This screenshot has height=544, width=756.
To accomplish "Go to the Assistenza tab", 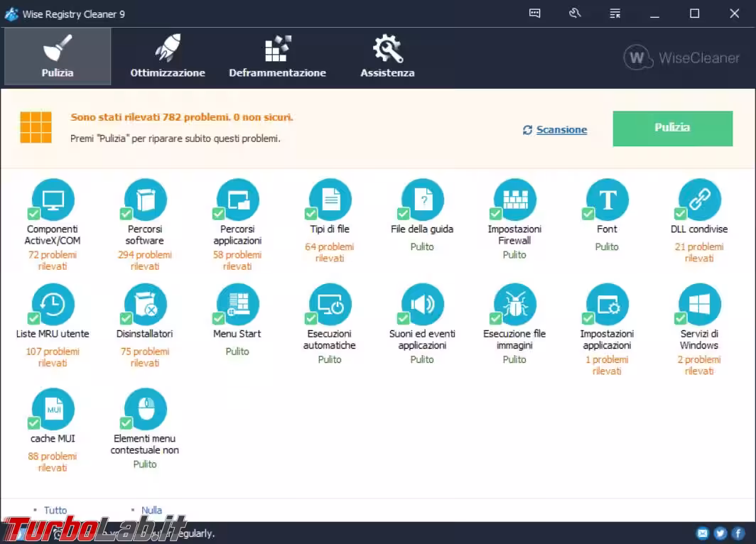I will tap(387, 57).
